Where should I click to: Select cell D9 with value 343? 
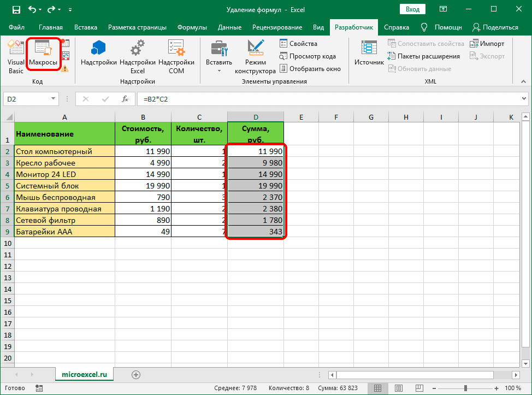[256, 232]
